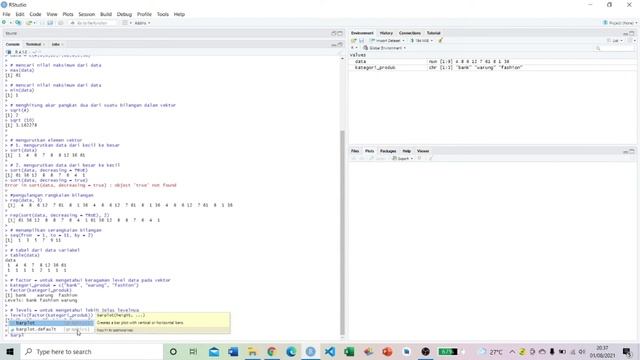Open the Profile menu
The width and height of the screenshot is (640, 360).
(144, 14)
